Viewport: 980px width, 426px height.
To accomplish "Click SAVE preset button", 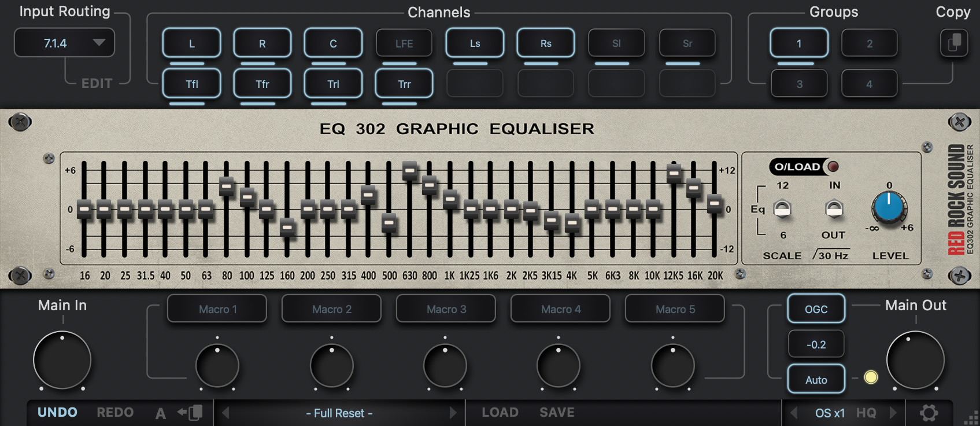I will (x=557, y=412).
